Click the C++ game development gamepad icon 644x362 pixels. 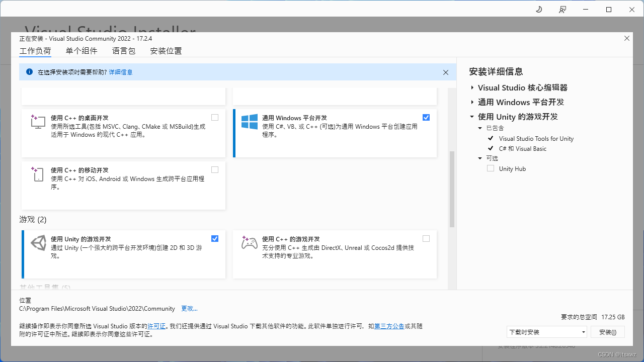click(x=250, y=243)
